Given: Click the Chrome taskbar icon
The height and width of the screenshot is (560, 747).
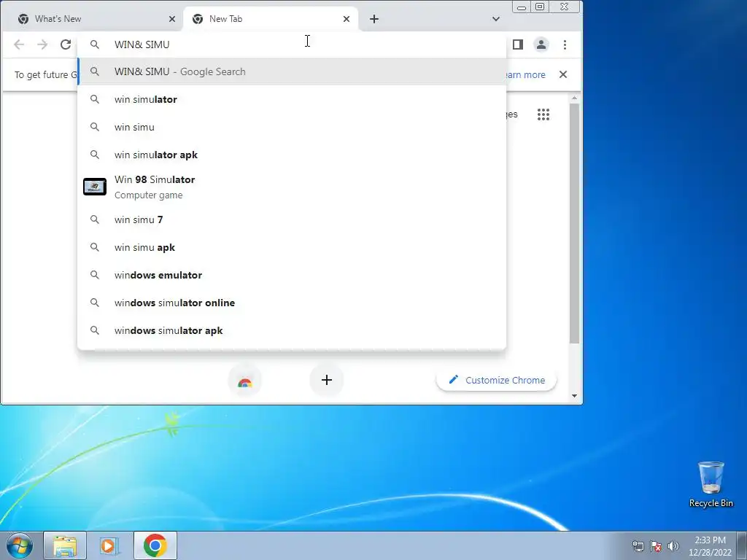Looking at the screenshot, I should [155, 545].
